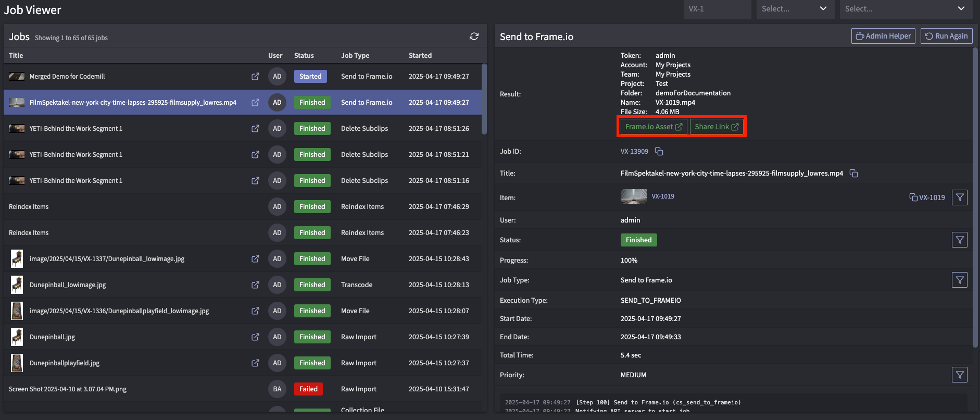The width and height of the screenshot is (980, 420).
Task: Click the 100% progress value
Action: (x=629, y=260)
